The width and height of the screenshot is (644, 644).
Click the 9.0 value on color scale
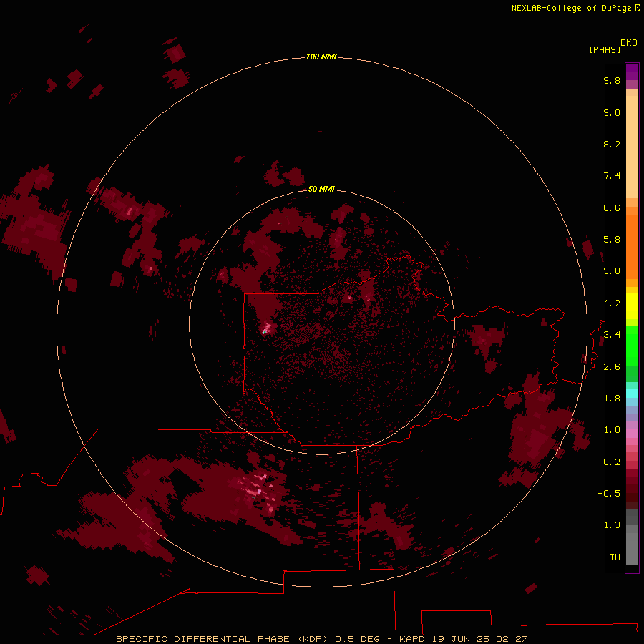tap(612, 112)
